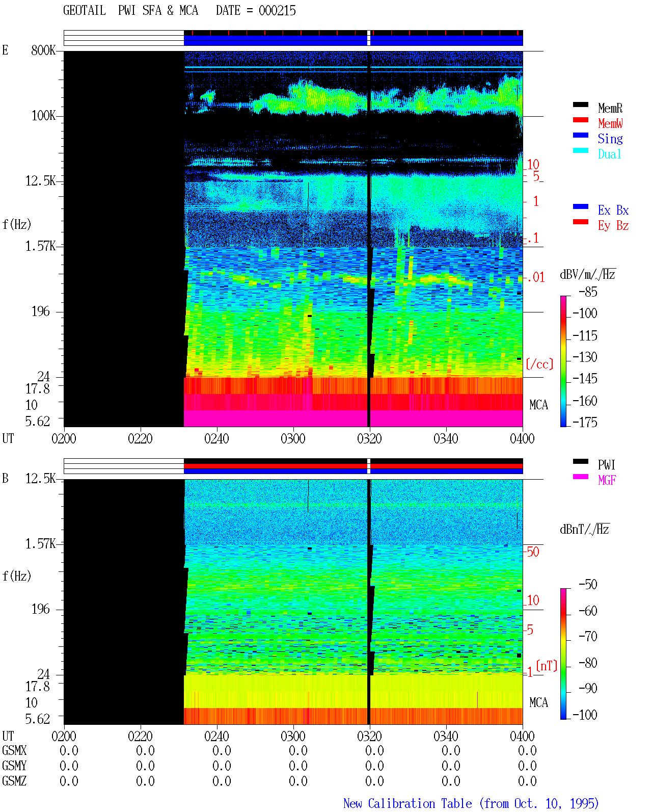Click the red MemW legend swatch
This screenshot has width=652, height=812.
(580, 120)
